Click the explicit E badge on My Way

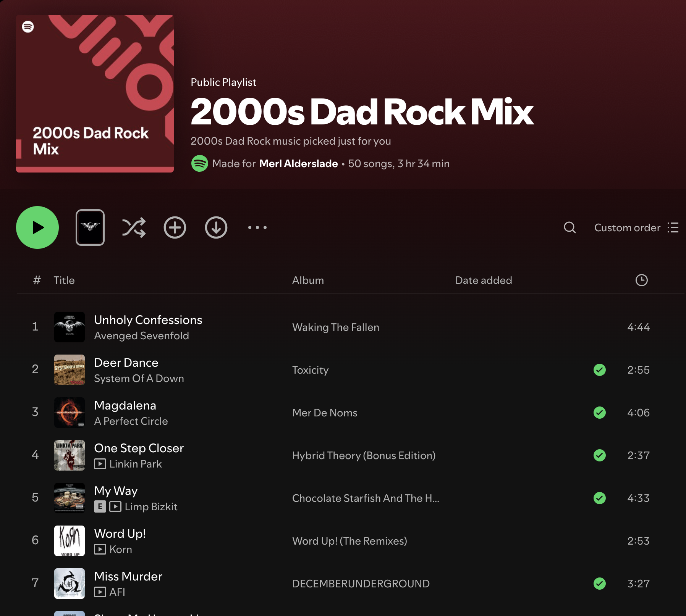[100, 506]
